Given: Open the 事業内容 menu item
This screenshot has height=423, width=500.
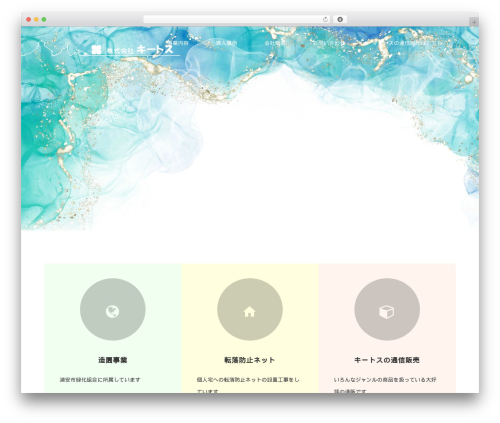Looking at the screenshot, I should (x=177, y=43).
